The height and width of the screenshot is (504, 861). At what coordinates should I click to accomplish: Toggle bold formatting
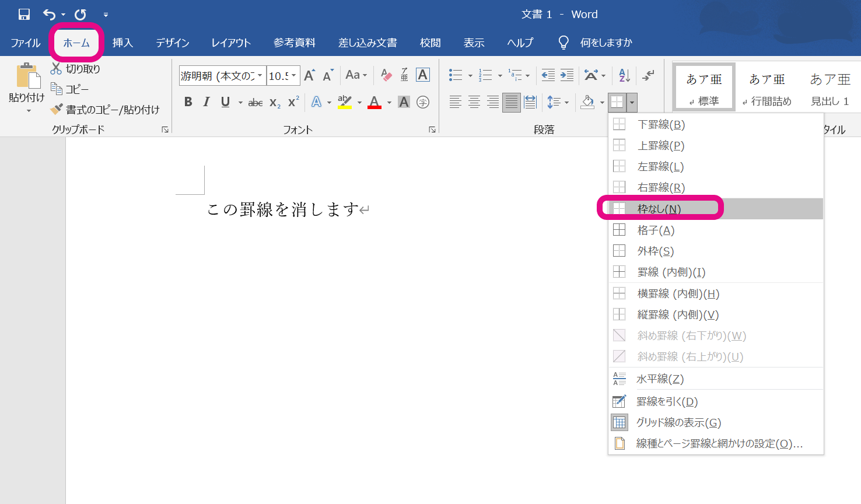tap(188, 102)
